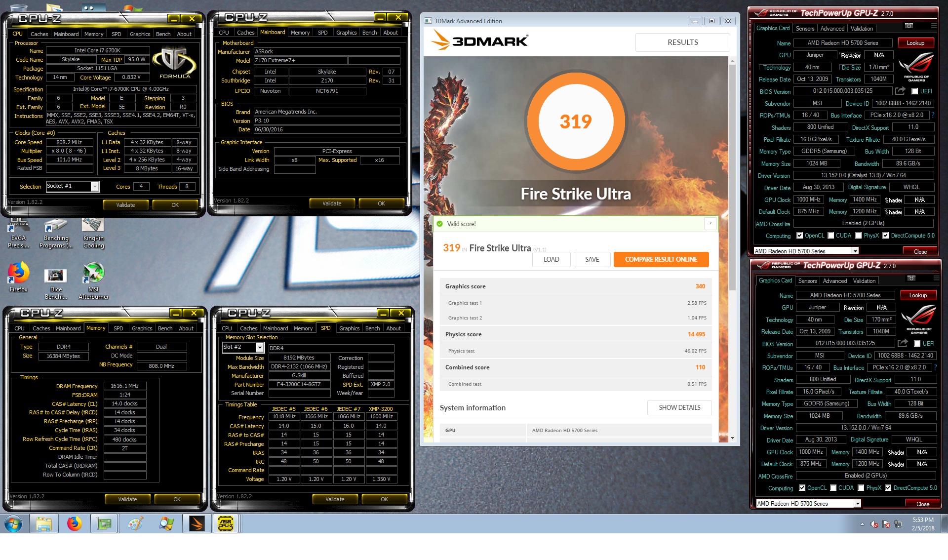Select SPD tab in Mainboard CPU-Z window

tap(322, 33)
